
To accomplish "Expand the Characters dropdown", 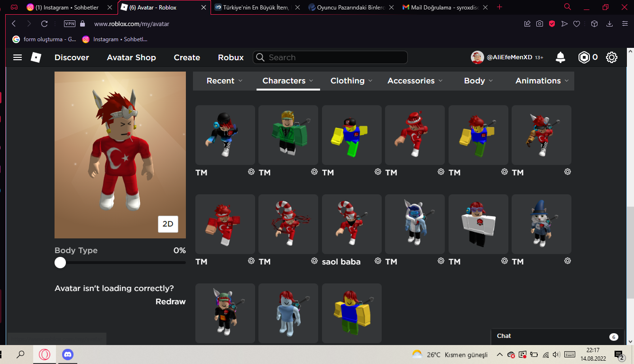I will point(288,81).
